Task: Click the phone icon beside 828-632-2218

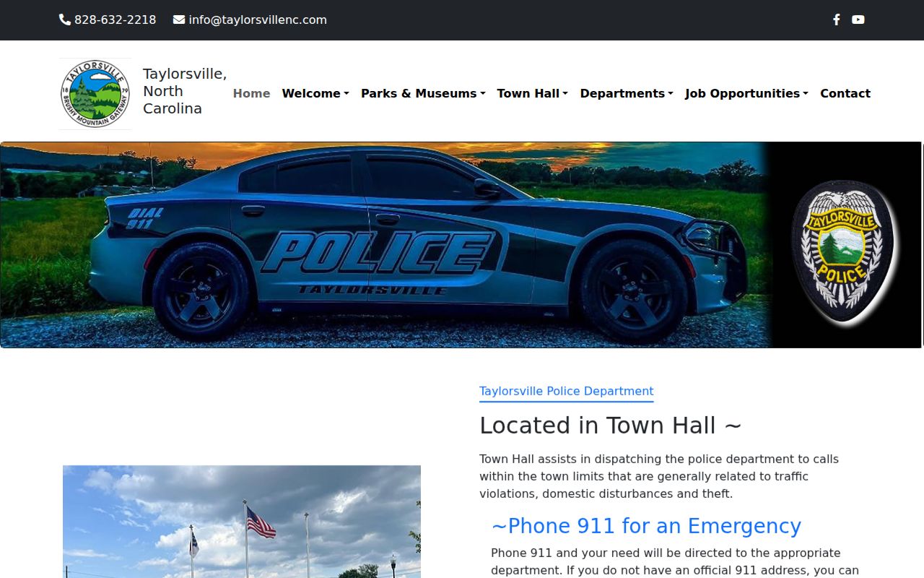Action: [65, 20]
